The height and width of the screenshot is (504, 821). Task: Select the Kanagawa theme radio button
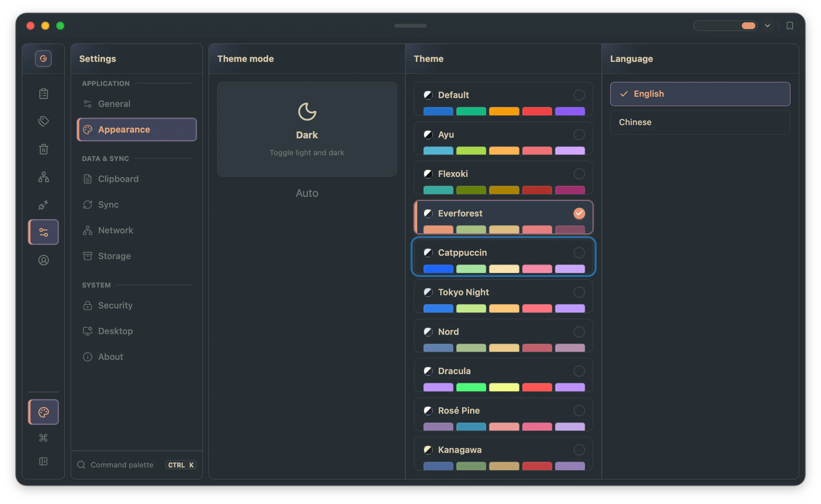tap(579, 450)
